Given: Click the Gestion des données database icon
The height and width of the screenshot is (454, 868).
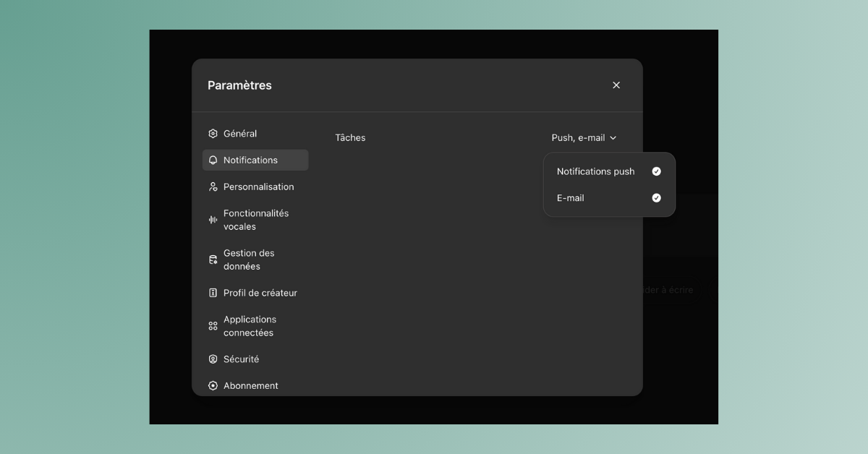Looking at the screenshot, I should tap(213, 260).
